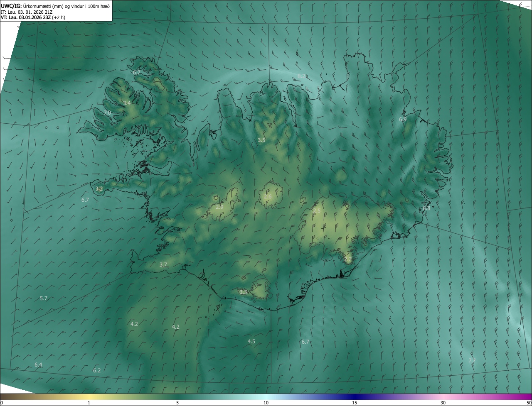Select the 3.7 value label on the map
This screenshot has width=532, height=406.
(163, 265)
